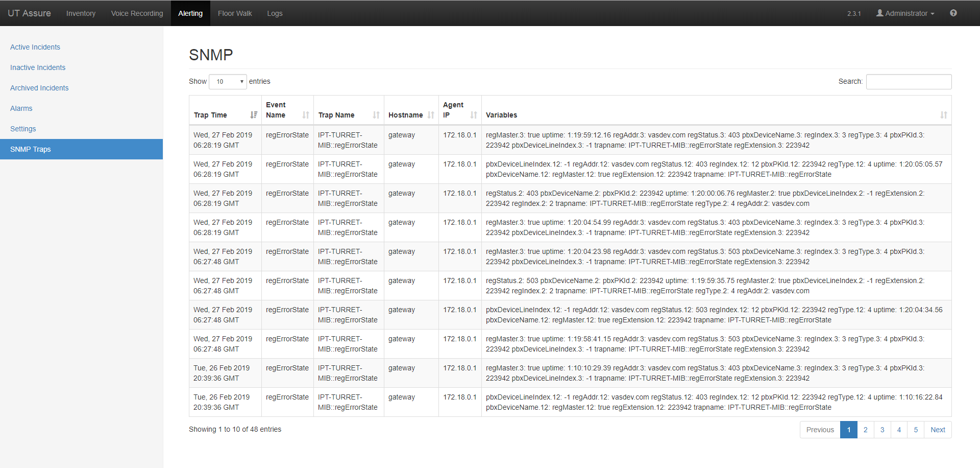Screen dimensions: 980x468
Task: Sort by Hostname column icon
Action: click(x=431, y=115)
